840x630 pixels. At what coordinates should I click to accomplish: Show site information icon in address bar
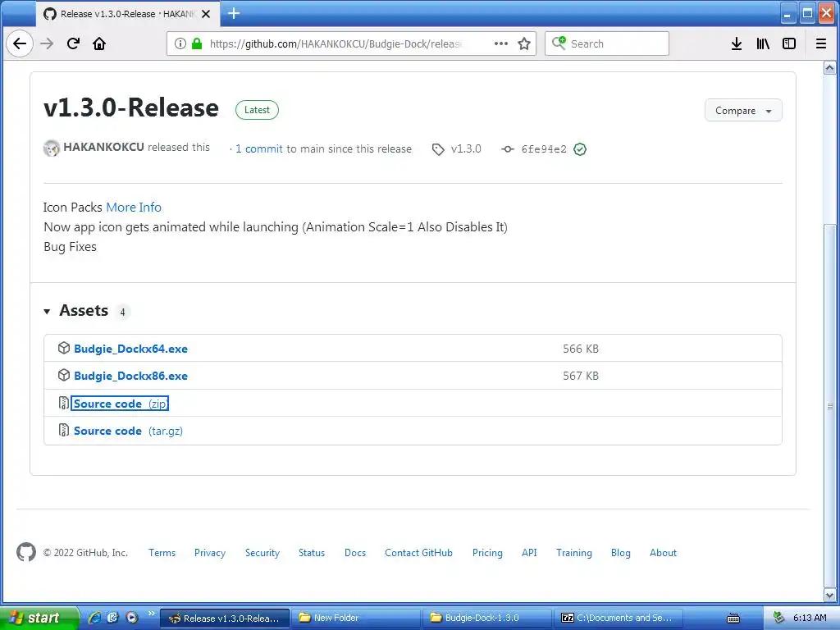point(180,43)
